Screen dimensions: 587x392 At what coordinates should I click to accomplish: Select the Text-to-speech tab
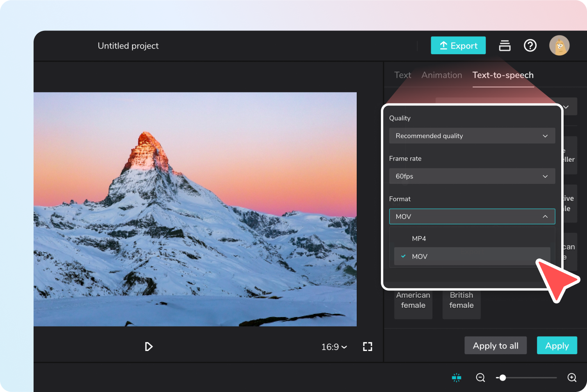[x=503, y=75]
